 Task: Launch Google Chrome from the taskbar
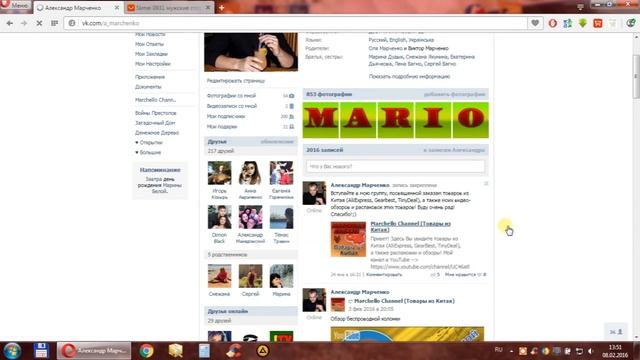click(146, 351)
